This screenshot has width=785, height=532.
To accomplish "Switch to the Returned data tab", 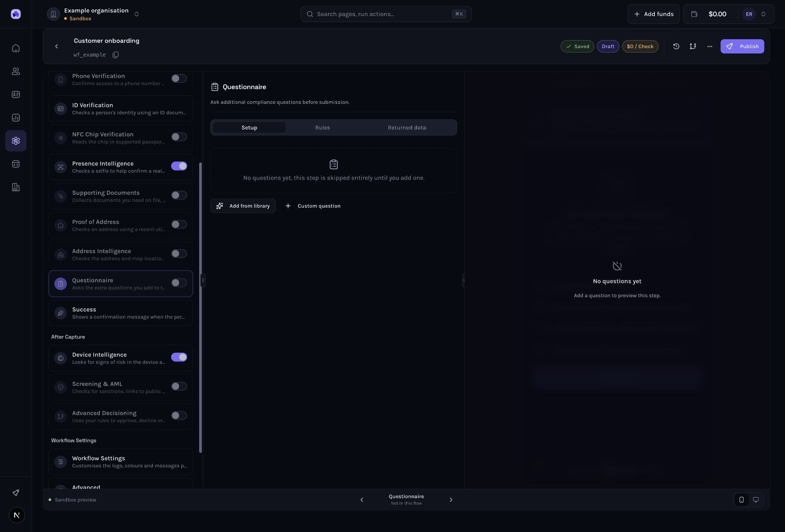I will [x=407, y=127].
